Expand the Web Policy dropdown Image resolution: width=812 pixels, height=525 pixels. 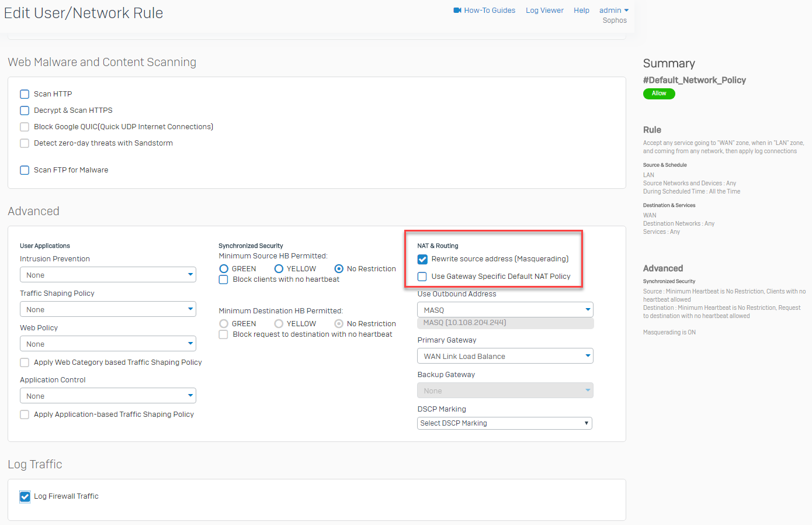click(108, 344)
